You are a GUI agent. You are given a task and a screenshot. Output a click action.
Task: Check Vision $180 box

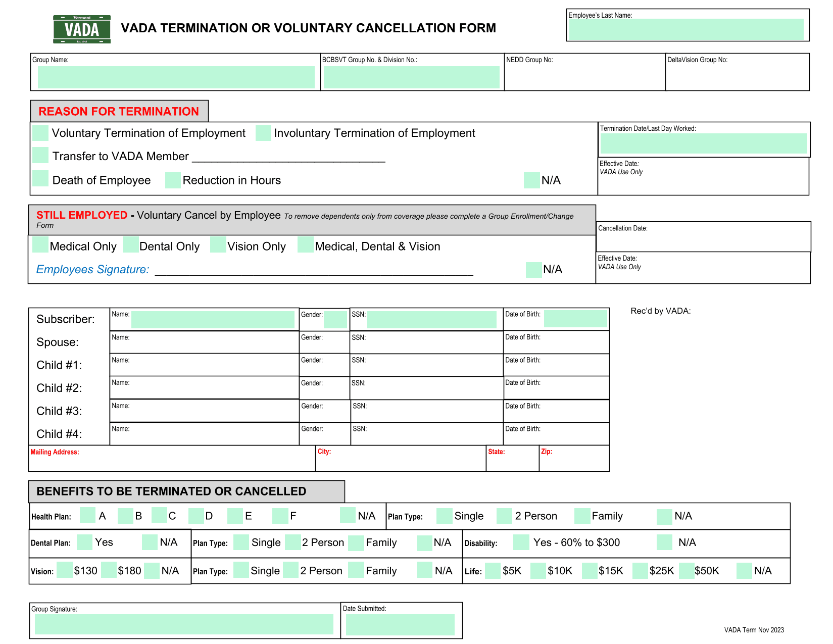(109, 570)
